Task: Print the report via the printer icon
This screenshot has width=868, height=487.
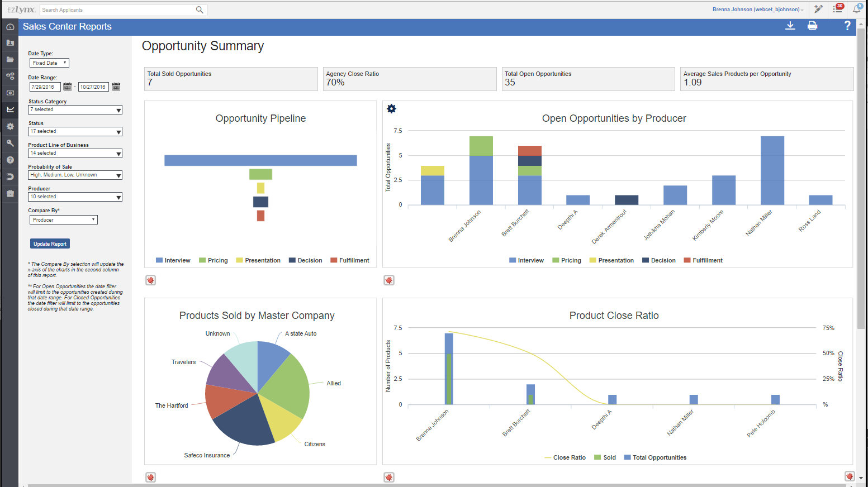Action: pyautogui.click(x=813, y=26)
